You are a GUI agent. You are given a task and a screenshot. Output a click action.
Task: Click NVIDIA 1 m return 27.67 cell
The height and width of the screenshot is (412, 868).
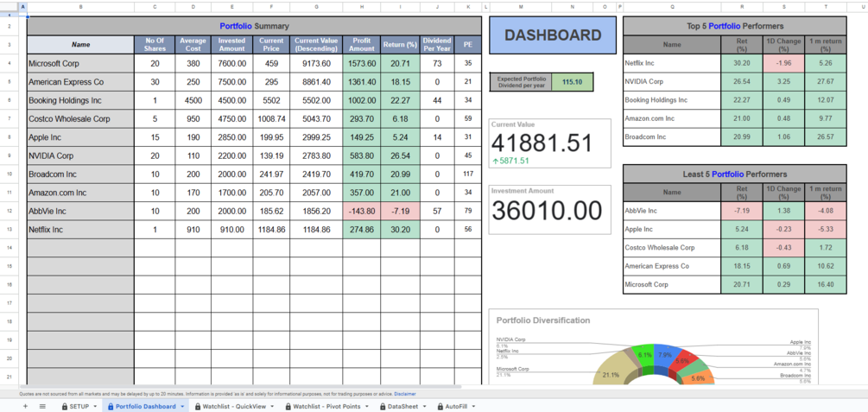point(825,81)
